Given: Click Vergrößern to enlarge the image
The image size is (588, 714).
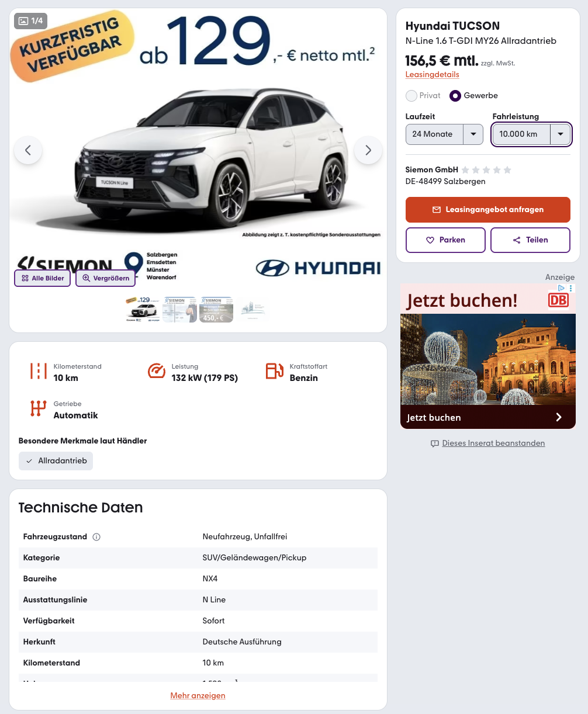Looking at the screenshot, I should click(106, 278).
